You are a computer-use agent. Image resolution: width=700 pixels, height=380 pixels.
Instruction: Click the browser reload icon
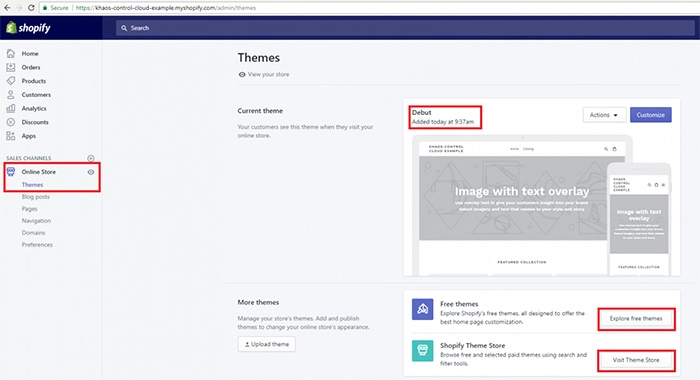tap(31, 8)
